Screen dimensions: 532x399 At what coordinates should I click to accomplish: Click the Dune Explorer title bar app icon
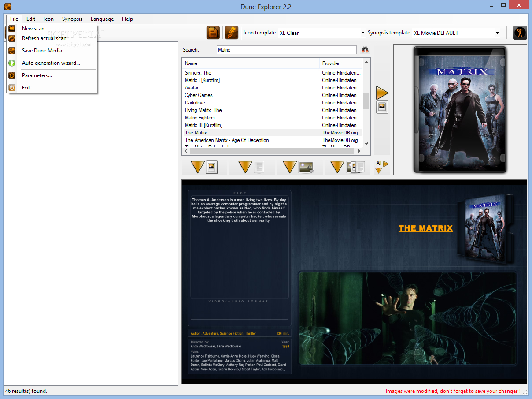point(7,7)
